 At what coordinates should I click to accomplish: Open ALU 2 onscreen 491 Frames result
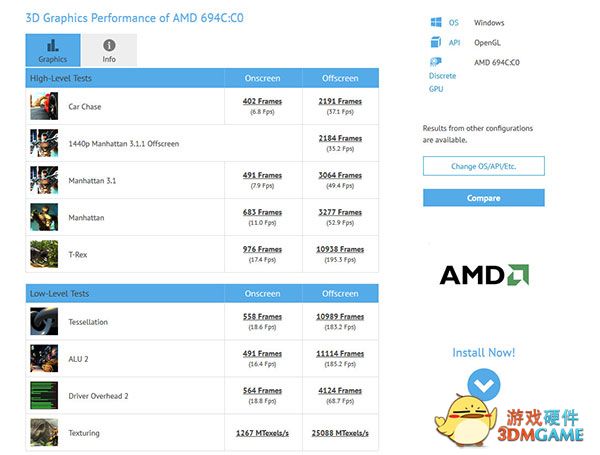(x=262, y=354)
